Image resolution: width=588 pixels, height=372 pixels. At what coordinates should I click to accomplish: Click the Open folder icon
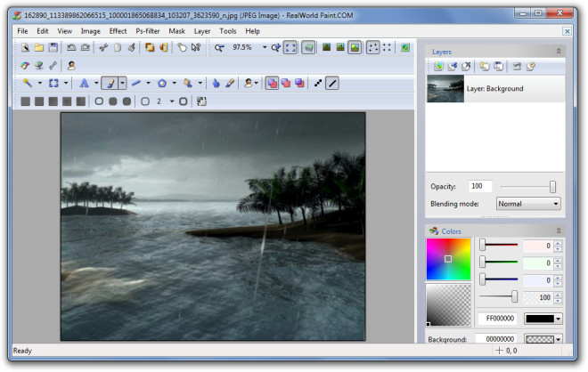tap(39, 47)
